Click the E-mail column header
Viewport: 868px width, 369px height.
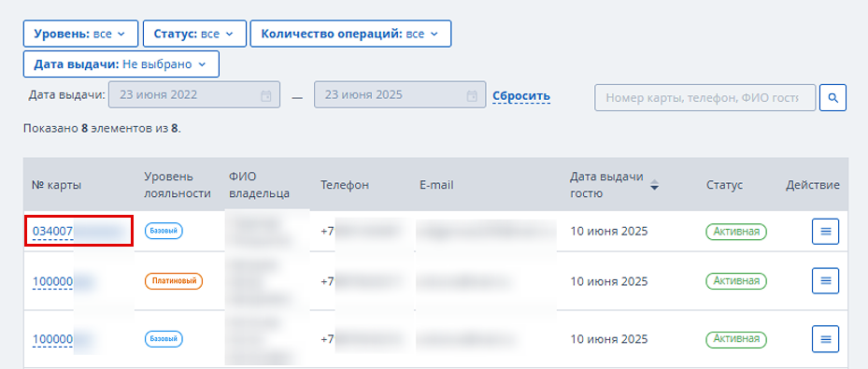[436, 185]
